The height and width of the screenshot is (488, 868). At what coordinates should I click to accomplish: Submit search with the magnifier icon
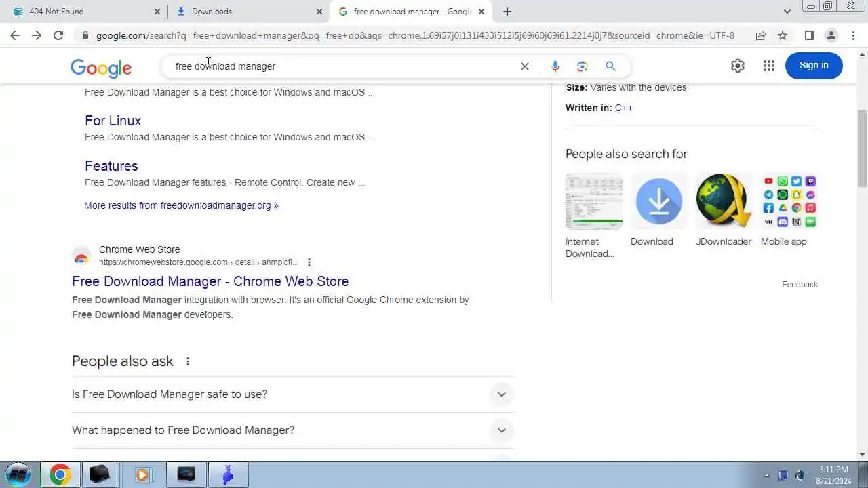click(x=610, y=66)
